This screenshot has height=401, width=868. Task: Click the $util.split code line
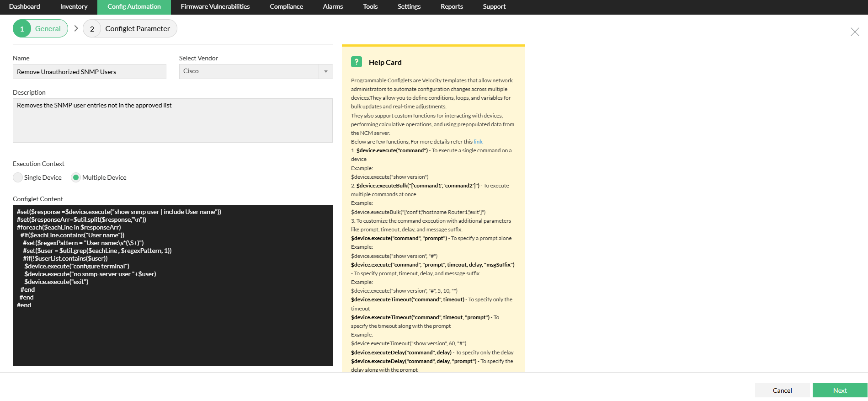pos(82,219)
